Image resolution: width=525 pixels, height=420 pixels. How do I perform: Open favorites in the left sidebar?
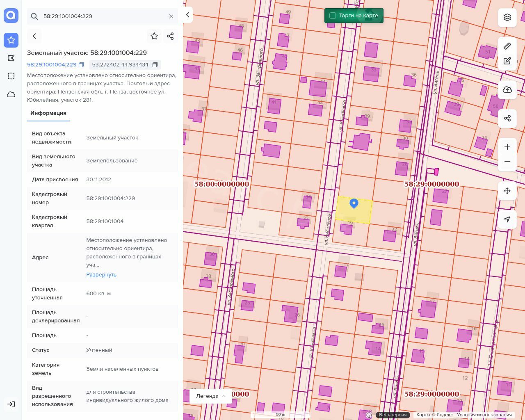11,40
